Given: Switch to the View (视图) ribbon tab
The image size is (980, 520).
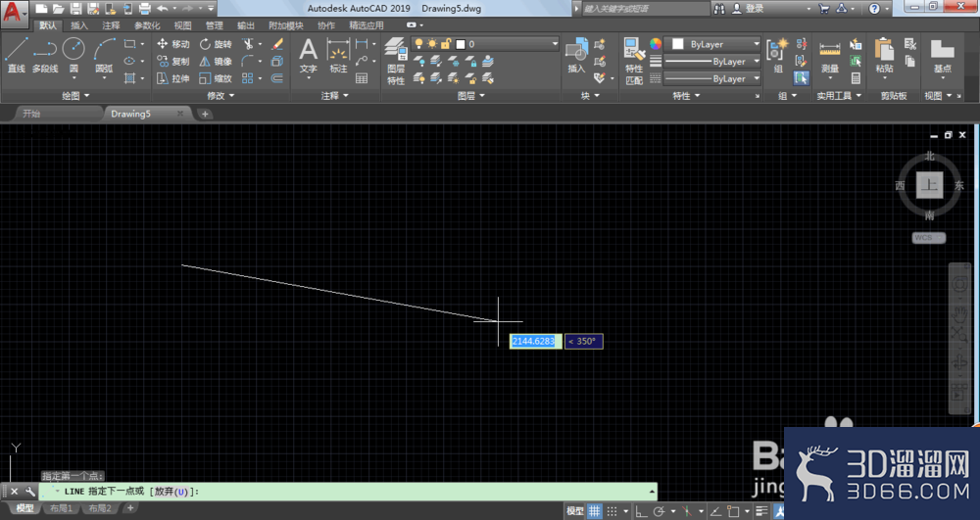Looking at the screenshot, I should [182, 25].
